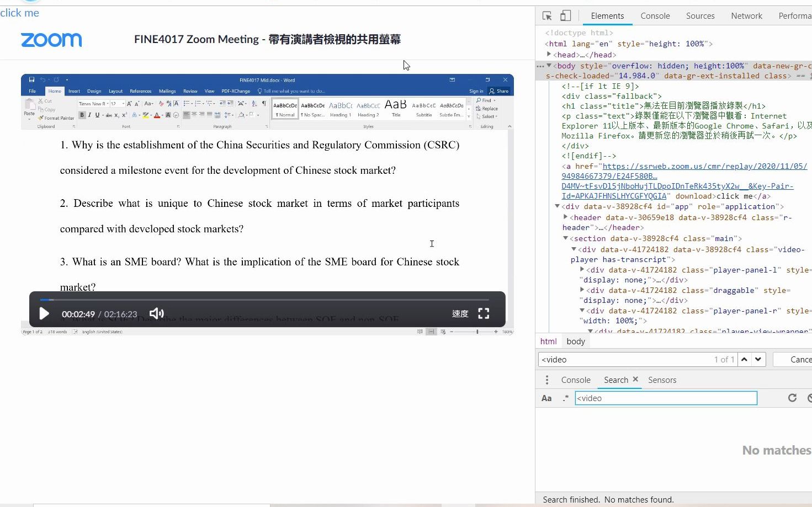Go to next find result with down arrow
This screenshot has height=507, width=812.
758,359
